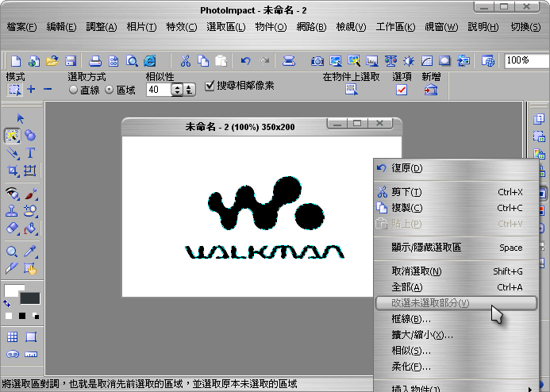The height and width of the screenshot is (392, 550).
Task: Select the Transform tool
Action: click(30, 171)
